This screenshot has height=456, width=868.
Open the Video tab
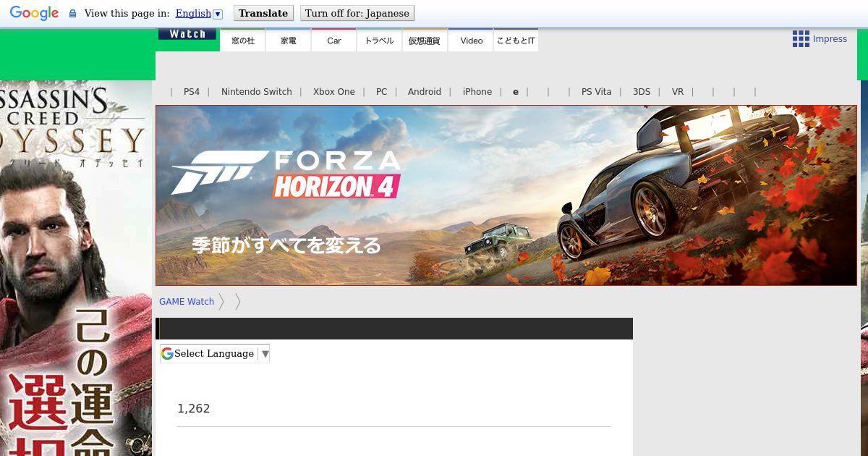(471, 41)
